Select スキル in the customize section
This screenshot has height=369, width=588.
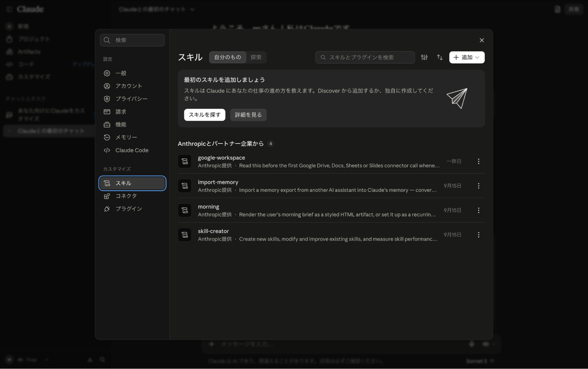click(132, 183)
